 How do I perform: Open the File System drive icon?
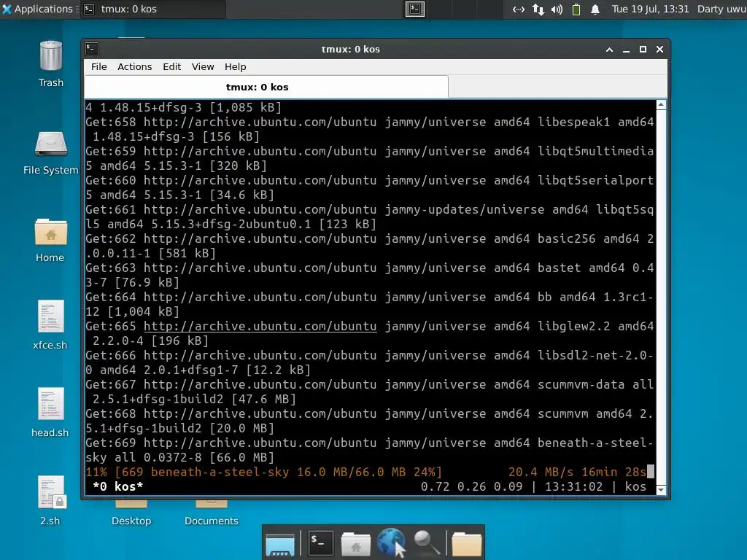pyautogui.click(x=51, y=144)
